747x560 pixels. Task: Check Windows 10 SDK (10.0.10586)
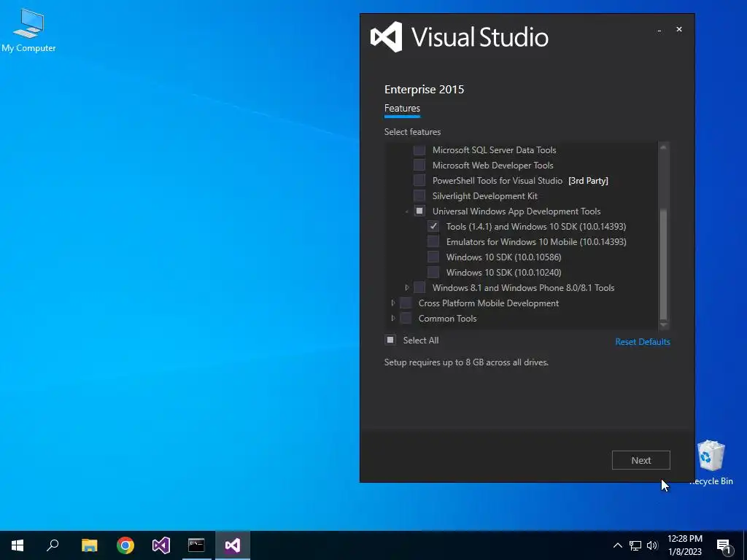point(433,257)
